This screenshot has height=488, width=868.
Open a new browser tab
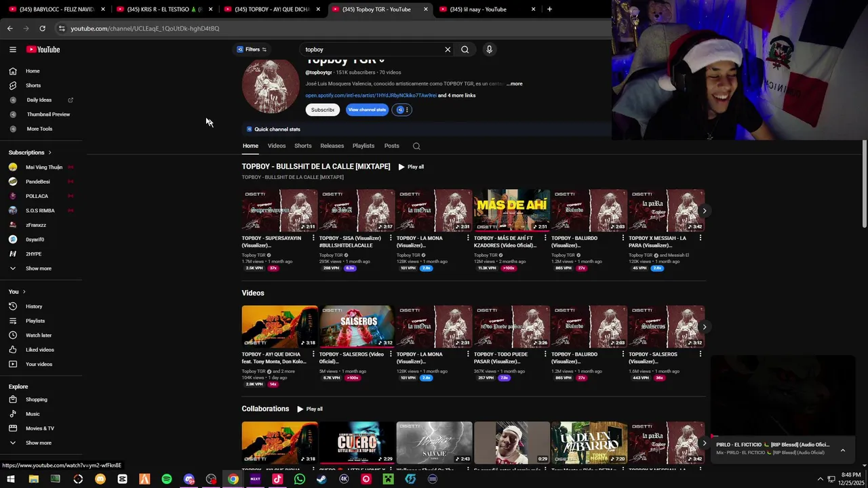549,9
